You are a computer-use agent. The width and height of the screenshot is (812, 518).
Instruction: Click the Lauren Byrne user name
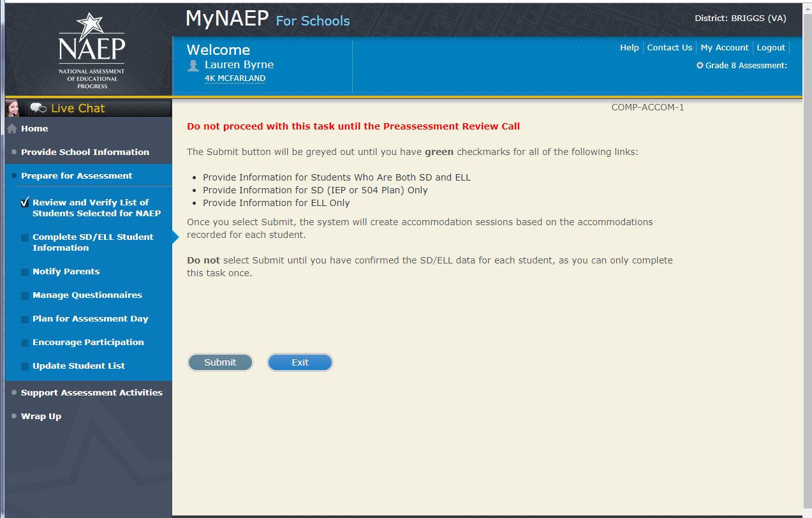pos(239,64)
